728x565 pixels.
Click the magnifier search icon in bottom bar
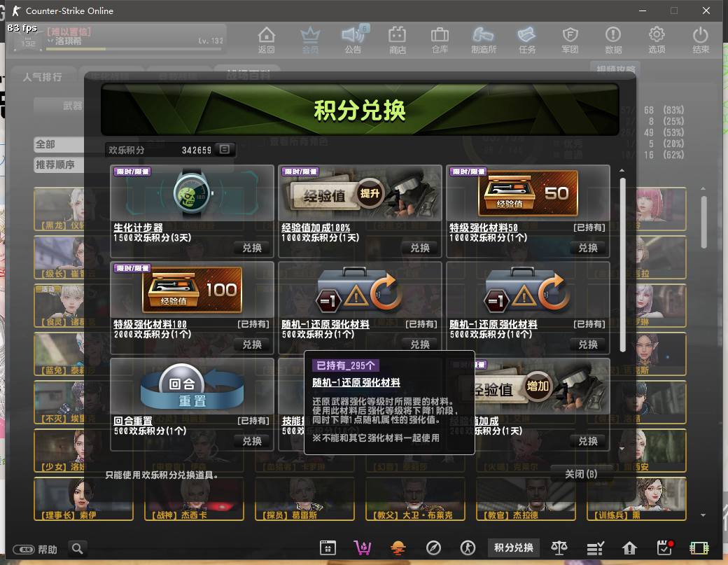[78, 549]
